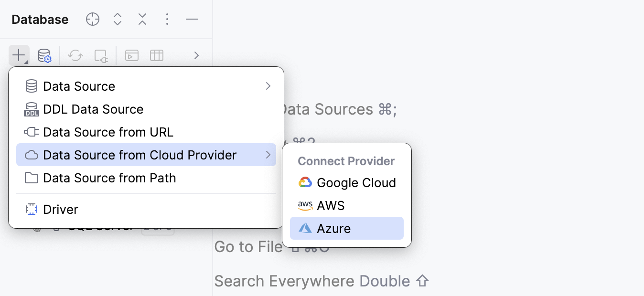Open Data Source Properties icon
The image size is (644, 296).
(x=44, y=55)
